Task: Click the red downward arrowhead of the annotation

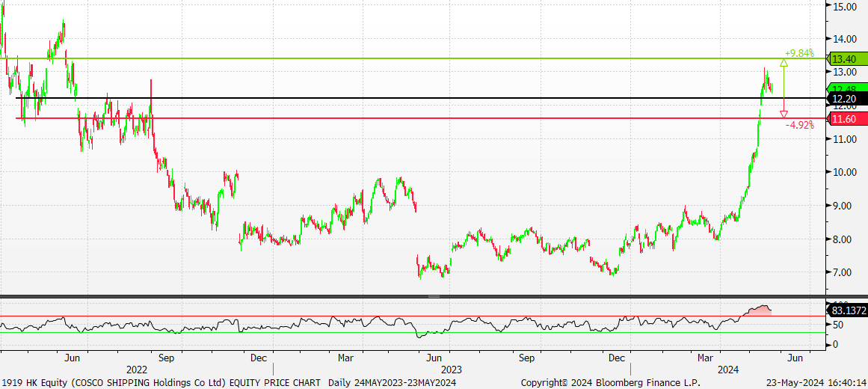Action: pyautogui.click(x=784, y=114)
